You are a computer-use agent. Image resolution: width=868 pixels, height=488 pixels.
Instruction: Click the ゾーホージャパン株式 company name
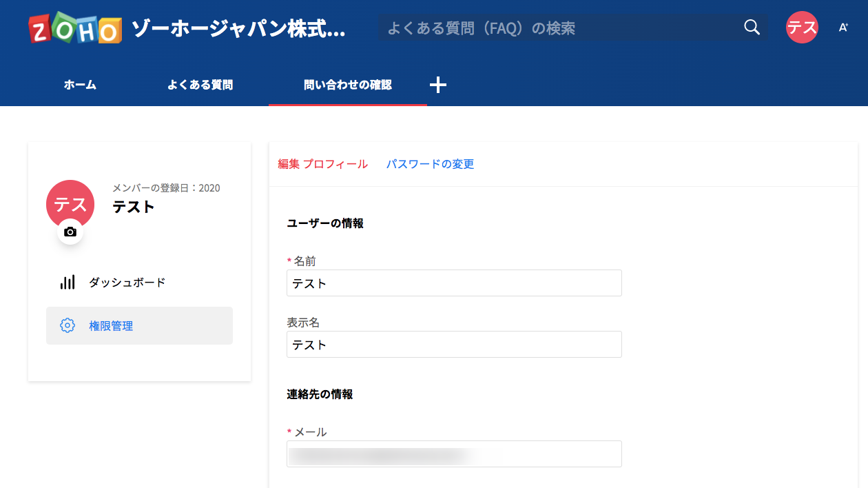[x=238, y=29]
